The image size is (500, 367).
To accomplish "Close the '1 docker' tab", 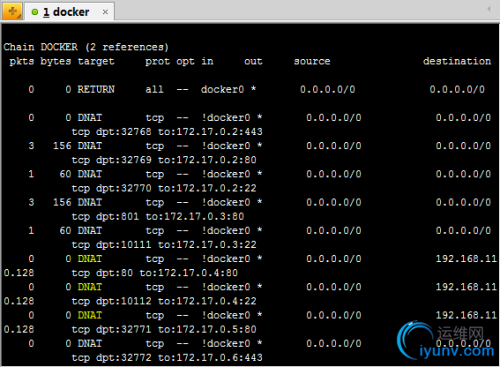I will pos(105,12).
